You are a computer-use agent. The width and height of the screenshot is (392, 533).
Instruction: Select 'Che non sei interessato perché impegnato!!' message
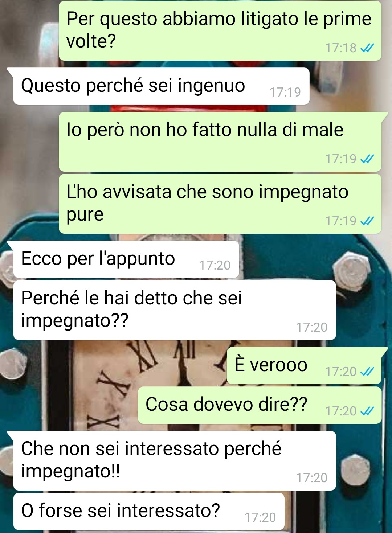tap(174, 461)
